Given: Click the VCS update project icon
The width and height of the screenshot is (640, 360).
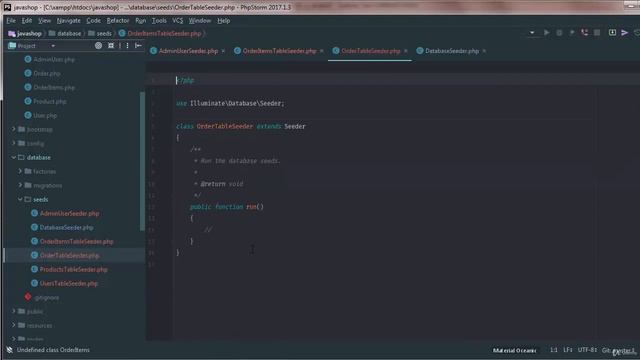Looking at the screenshot, I should pyautogui.click(x=612, y=33).
